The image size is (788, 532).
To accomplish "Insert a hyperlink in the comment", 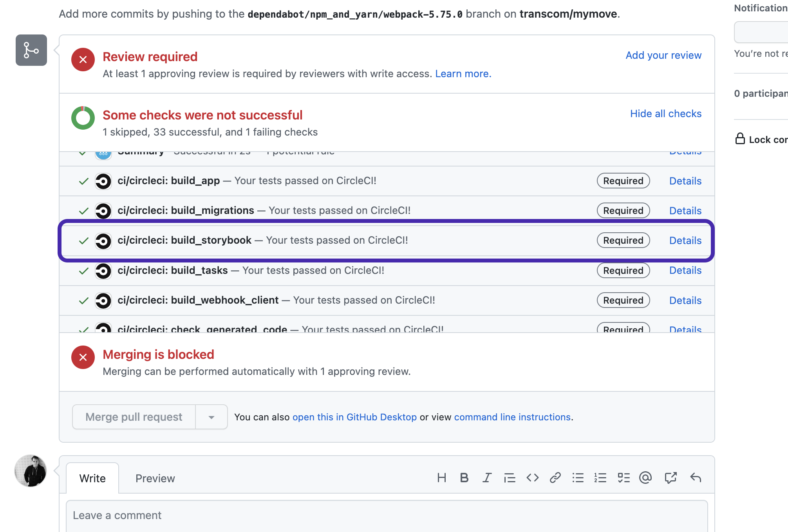I will click(x=555, y=478).
